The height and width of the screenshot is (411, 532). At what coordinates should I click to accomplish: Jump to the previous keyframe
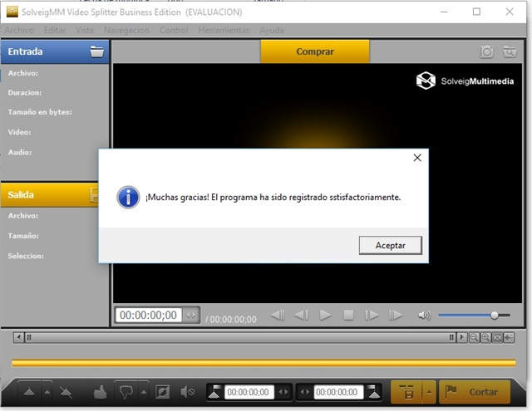click(x=278, y=316)
